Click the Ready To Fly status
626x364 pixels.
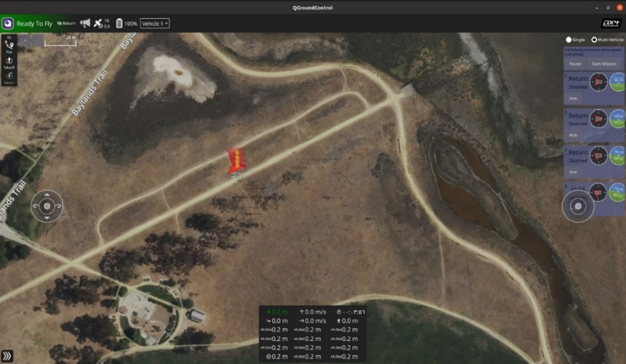34,24
